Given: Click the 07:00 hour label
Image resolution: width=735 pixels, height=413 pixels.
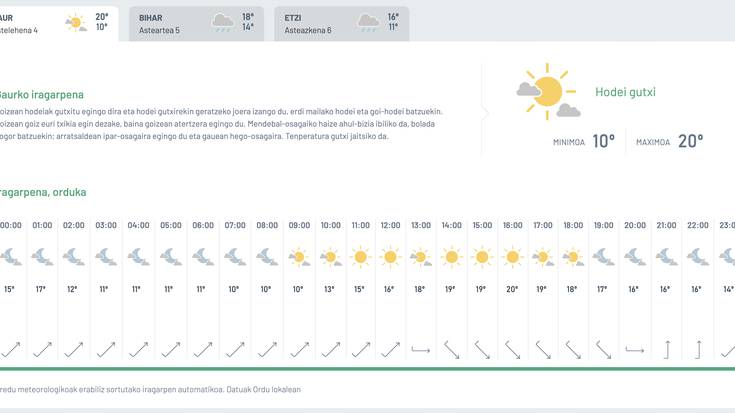Looking at the screenshot, I should (235, 225).
